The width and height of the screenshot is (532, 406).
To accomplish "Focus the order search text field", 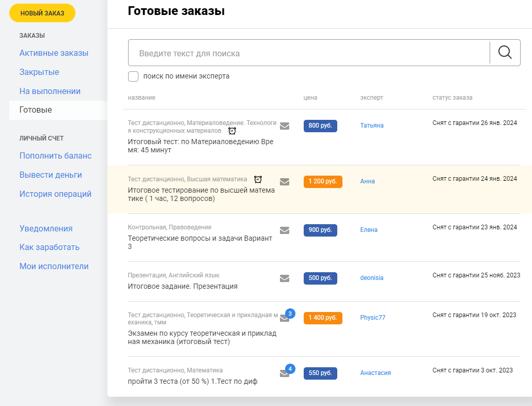I will tap(308, 53).
